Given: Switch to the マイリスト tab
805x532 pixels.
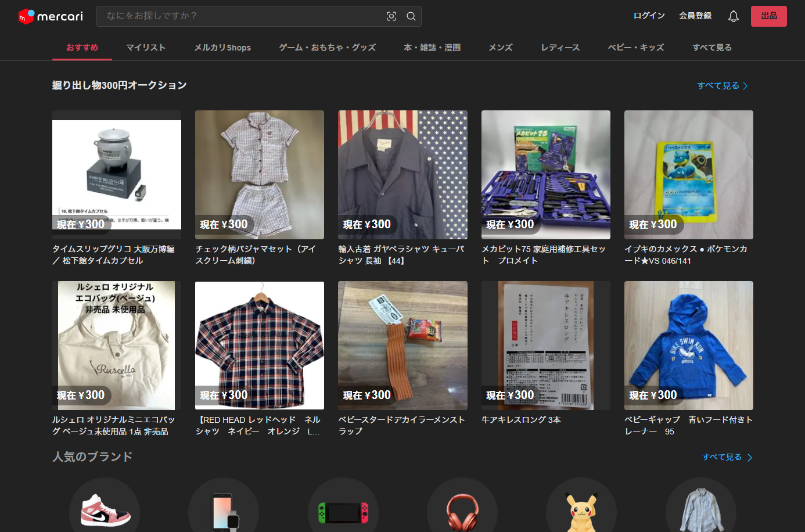Looking at the screenshot, I should (146, 48).
